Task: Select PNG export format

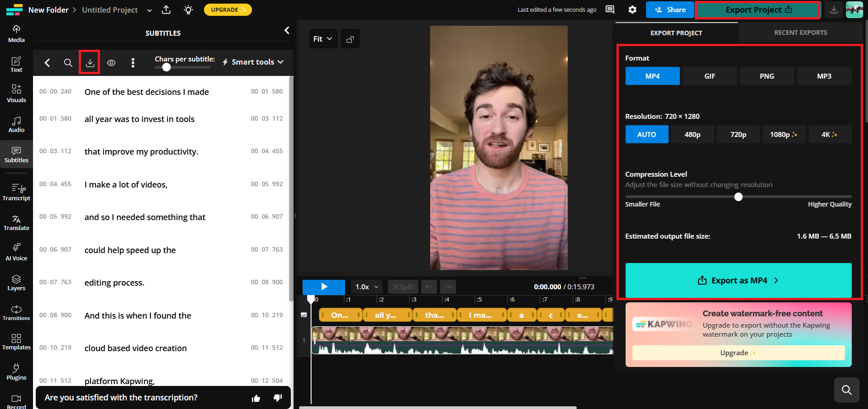Action: point(767,76)
